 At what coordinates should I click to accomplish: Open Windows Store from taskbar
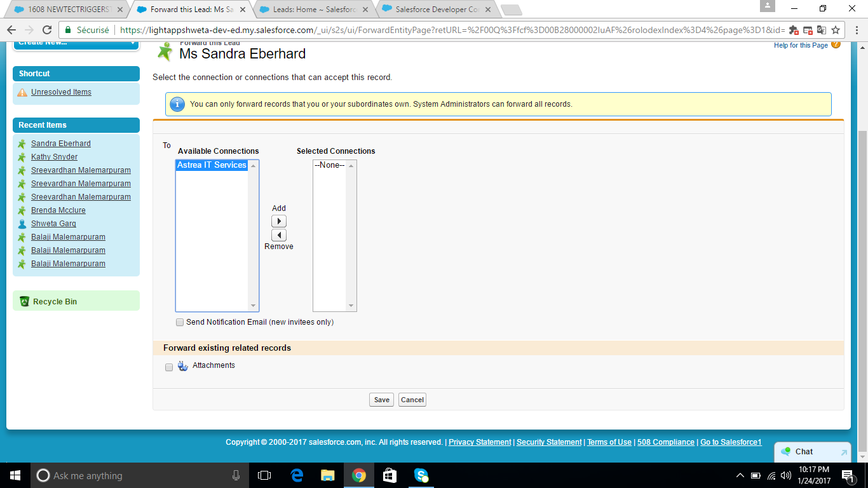(390, 475)
